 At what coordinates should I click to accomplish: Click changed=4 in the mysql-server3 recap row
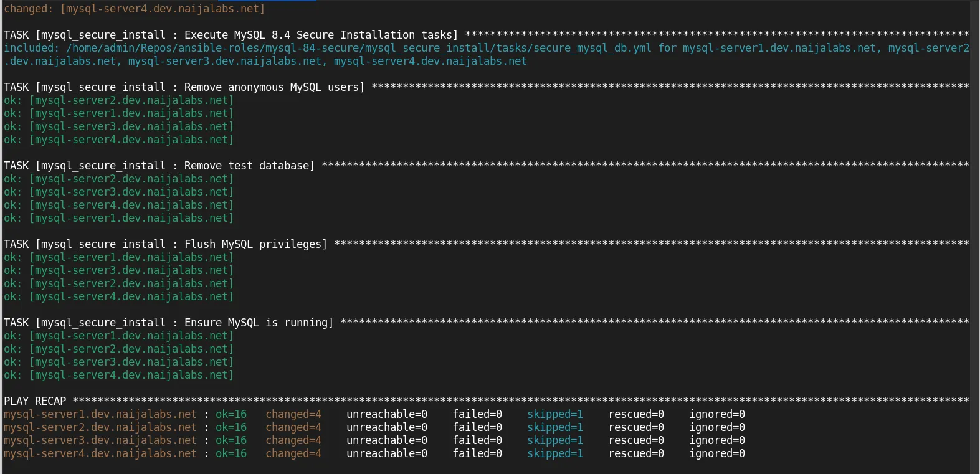(x=293, y=440)
